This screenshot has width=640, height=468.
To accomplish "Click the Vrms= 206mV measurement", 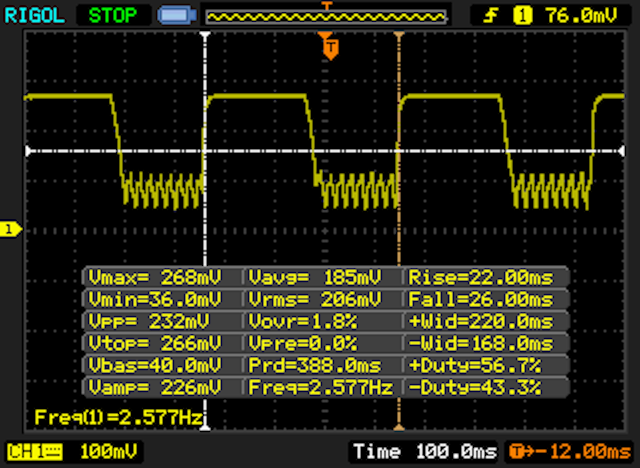I will coord(315,299).
